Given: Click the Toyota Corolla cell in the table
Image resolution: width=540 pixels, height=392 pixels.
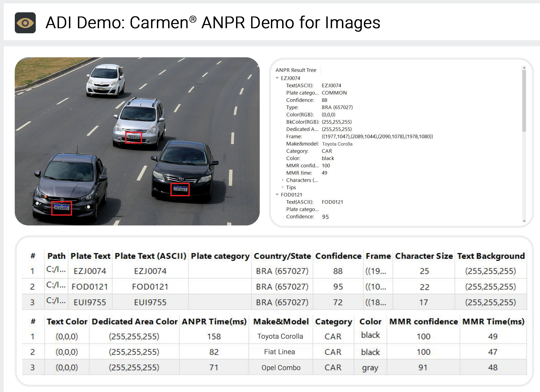Looking at the screenshot, I should (280, 336).
